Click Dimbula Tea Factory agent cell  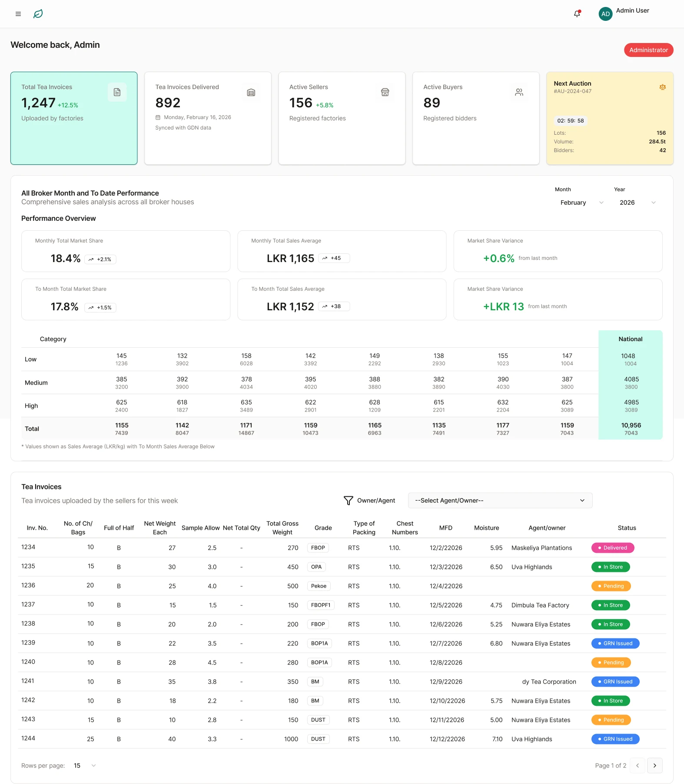(x=540, y=605)
